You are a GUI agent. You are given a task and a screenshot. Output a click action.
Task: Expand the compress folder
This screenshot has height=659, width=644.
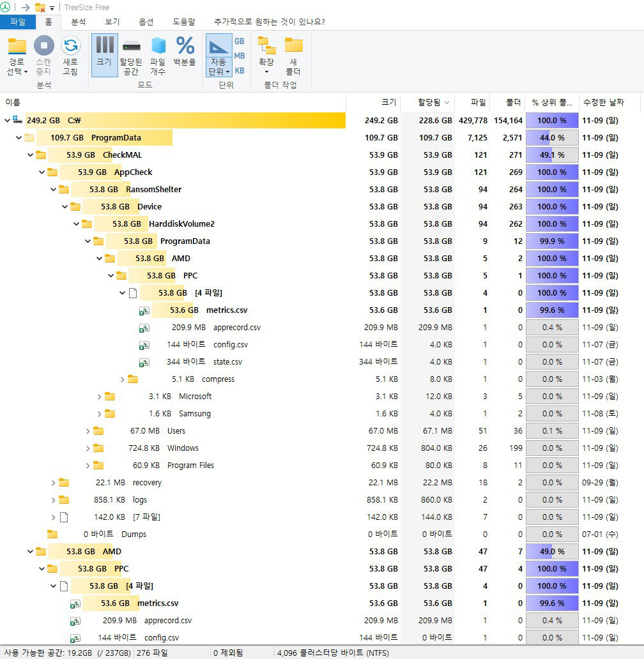pos(122,379)
